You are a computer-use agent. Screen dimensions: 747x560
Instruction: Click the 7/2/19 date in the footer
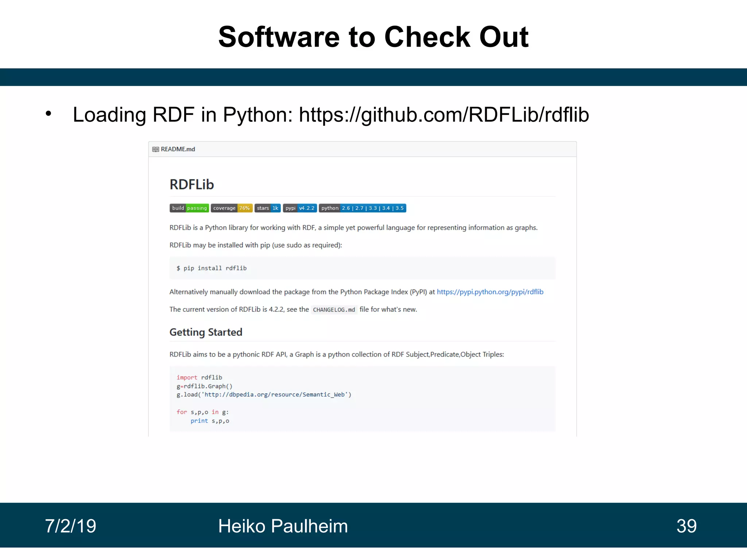click(x=70, y=526)
